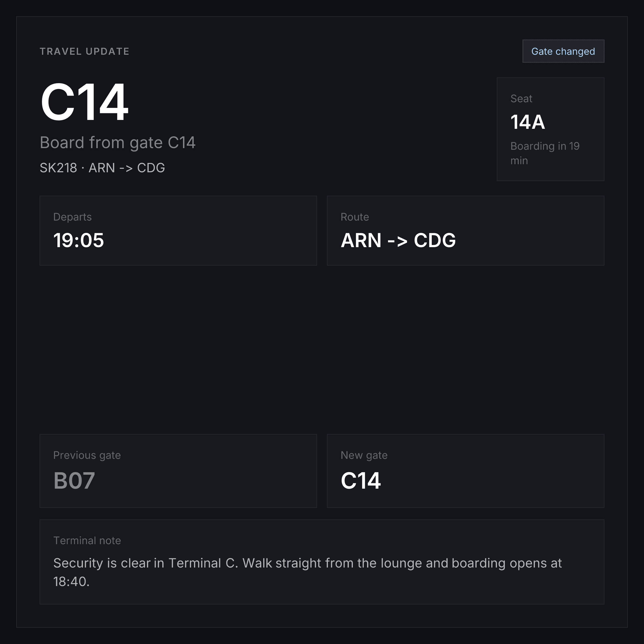Click the Terminal note label
Viewport: 644px width, 644px height.
87,540
